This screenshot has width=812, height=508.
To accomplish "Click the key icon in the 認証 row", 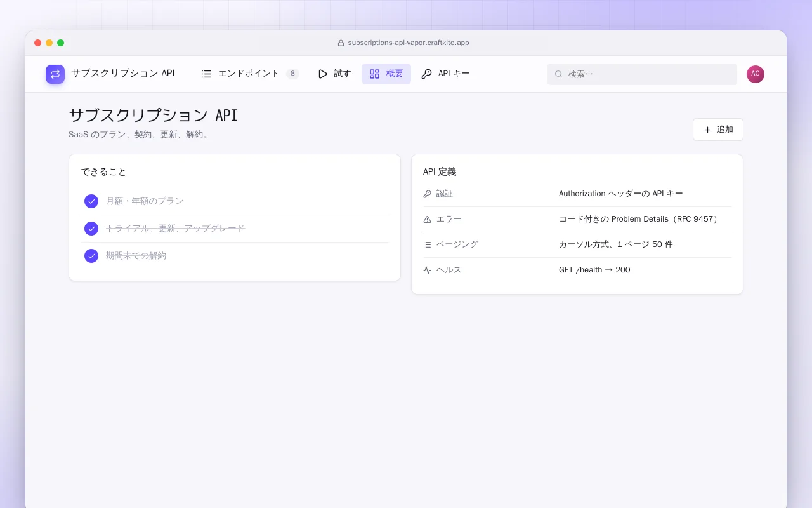I will [427, 194].
